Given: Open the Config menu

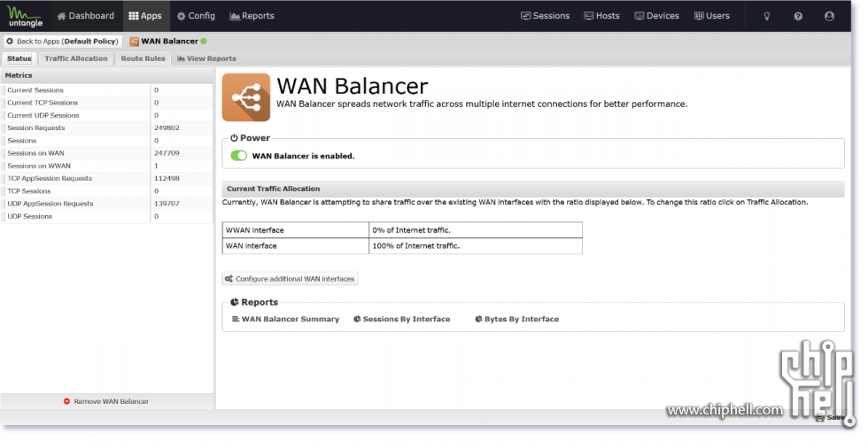Looking at the screenshot, I should pyautogui.click(x=196, y=16).
